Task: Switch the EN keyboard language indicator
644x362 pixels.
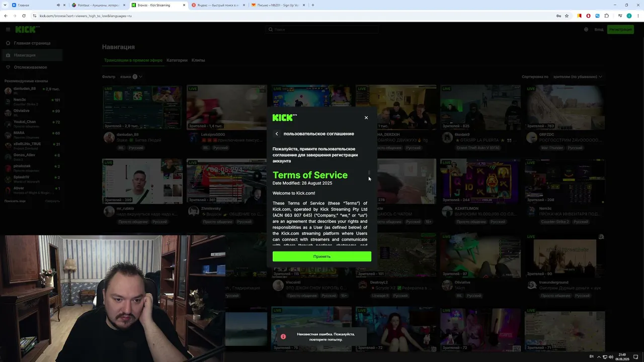Action: pos(591,356)
